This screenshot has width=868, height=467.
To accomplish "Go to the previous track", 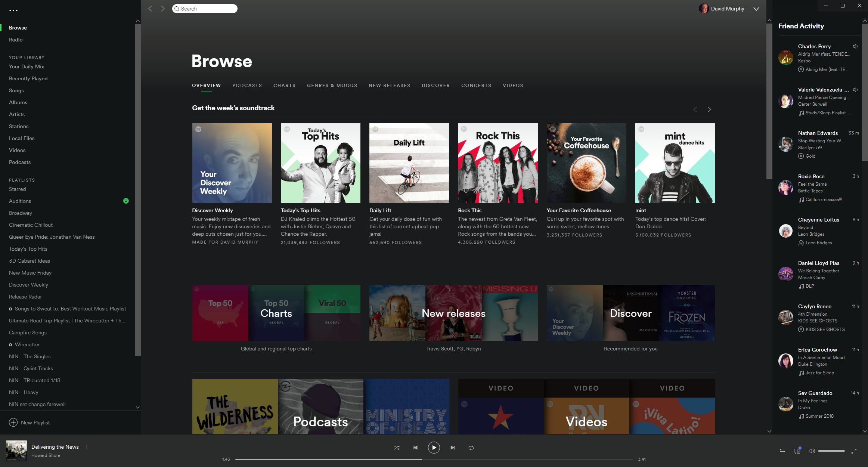I will tap(415, 448).
